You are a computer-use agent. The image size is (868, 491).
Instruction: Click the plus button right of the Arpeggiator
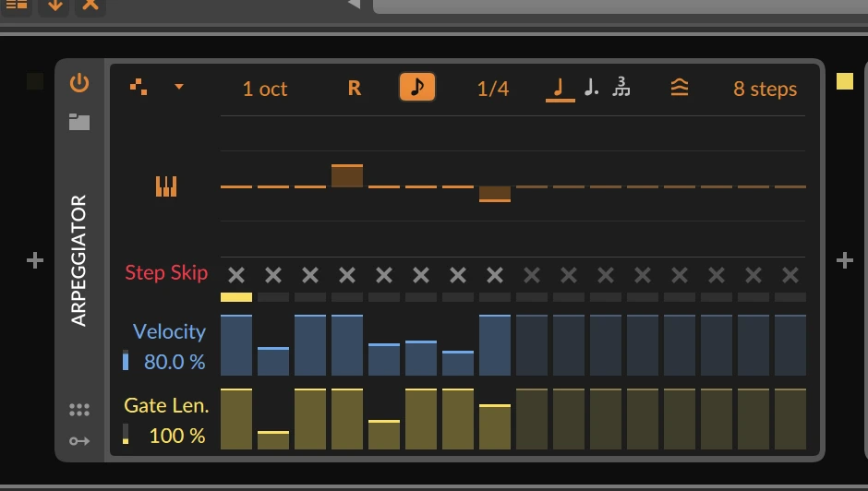pos(844,261)
